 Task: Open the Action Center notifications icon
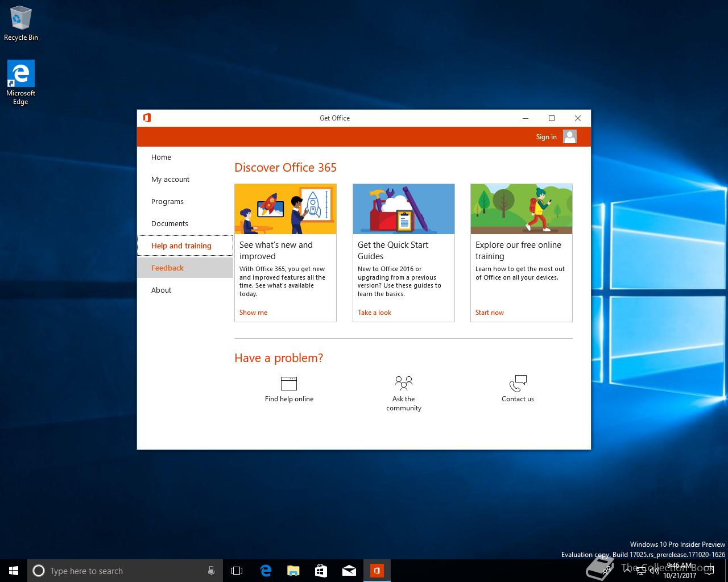709,571
